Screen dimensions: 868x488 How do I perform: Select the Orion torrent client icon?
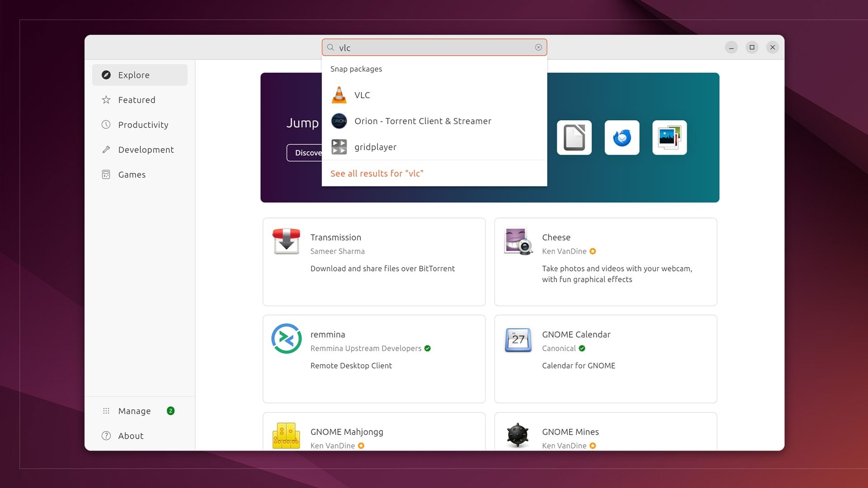pyautogui.click(x=339, y=121)
